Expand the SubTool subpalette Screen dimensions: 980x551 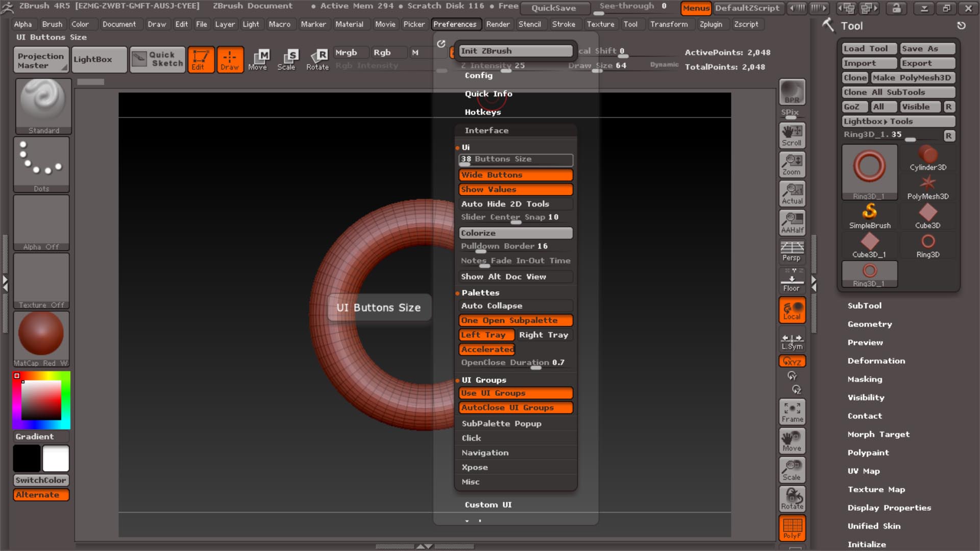pyautogui.click(x=864, y=306)
